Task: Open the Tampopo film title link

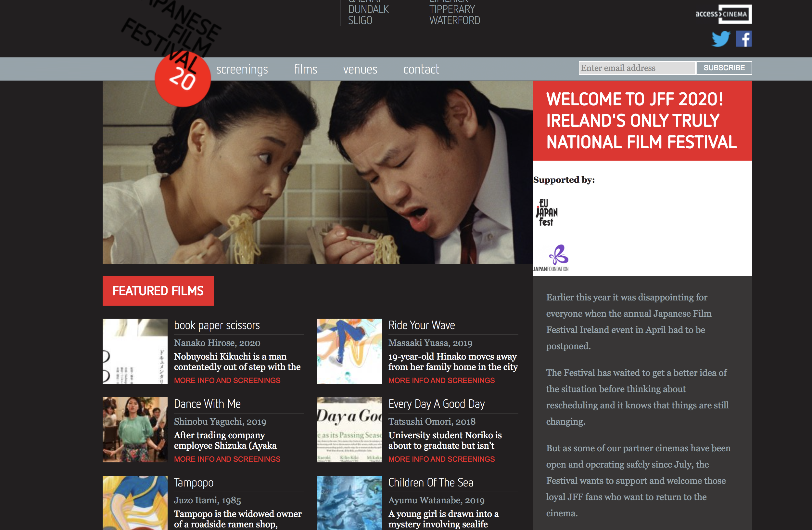Action: coord(194,483)
